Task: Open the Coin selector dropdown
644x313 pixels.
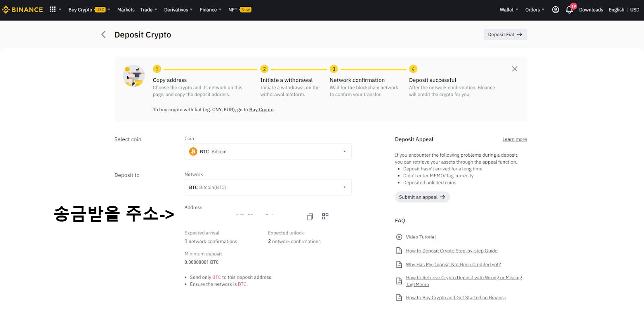Action: click(x=268, y=151)
